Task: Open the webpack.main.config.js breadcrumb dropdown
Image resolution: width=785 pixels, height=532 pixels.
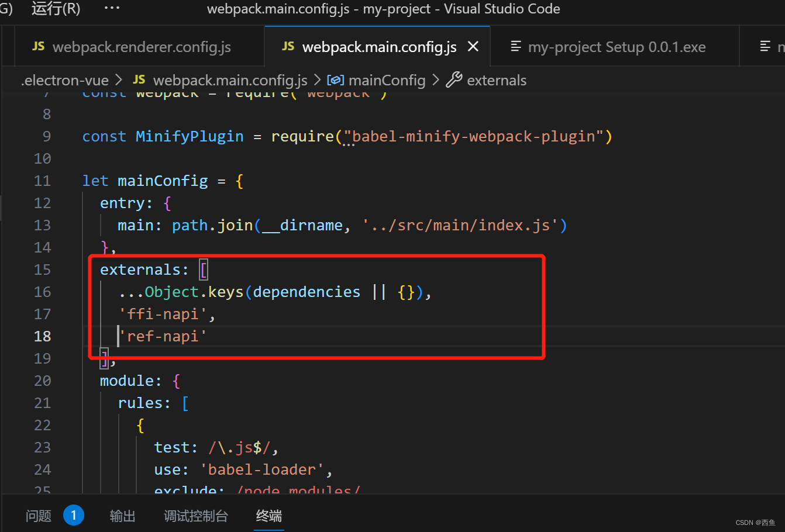Action: (x=230, y=80)
